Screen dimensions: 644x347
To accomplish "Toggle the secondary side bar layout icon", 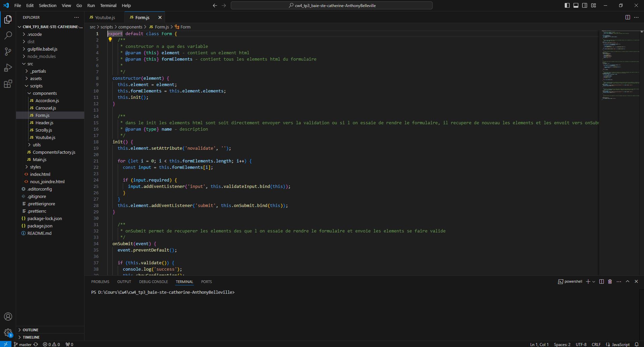I will click(585, 5).
